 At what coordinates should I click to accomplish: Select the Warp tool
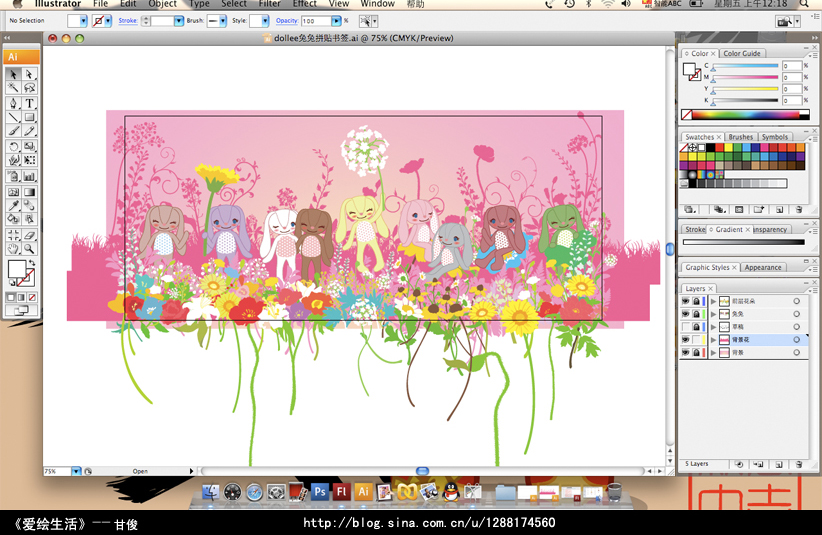[14, 160]
